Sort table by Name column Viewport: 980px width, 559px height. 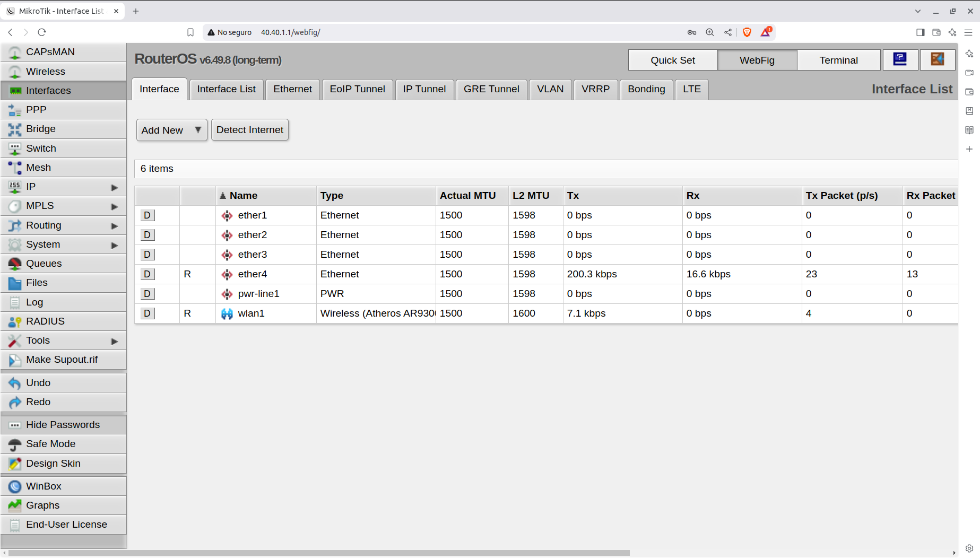pyautogui.click(x=266, y=196)
